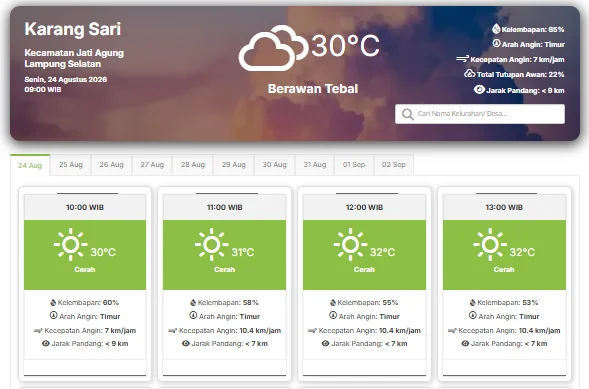Open the 02 Sep forecast tab
Viewport: 589px width, 389px height.
coord(394,164)
